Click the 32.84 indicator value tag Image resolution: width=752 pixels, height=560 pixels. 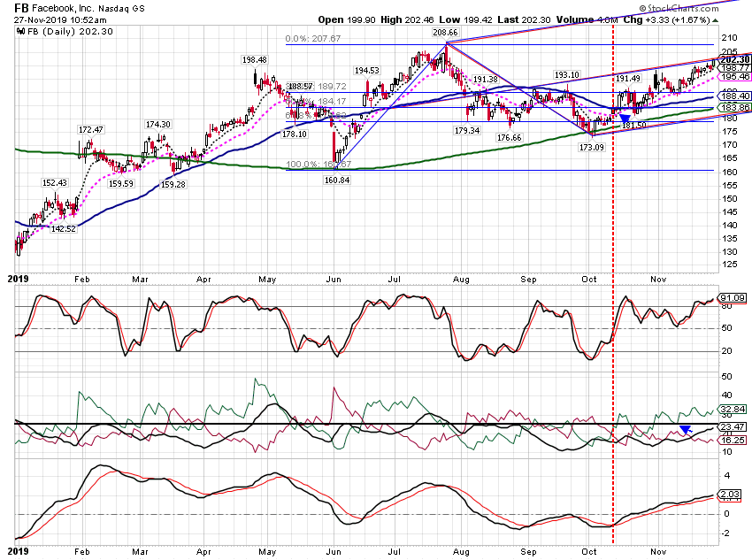tap(733, 409)
